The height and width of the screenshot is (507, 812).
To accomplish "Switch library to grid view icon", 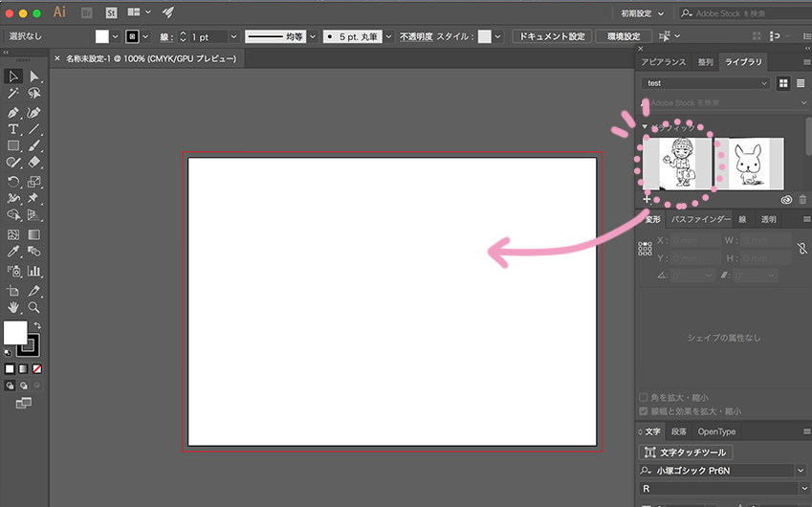I will (783, 83).
